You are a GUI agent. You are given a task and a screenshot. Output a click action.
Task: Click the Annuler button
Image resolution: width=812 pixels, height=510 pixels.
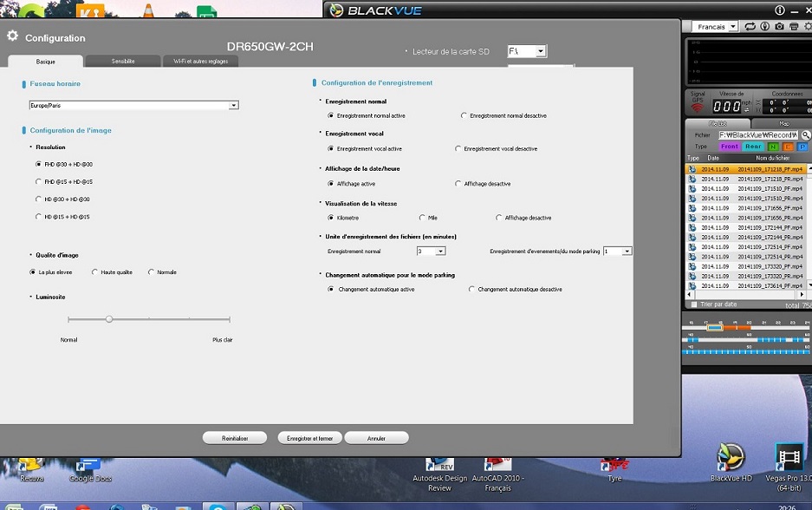pos(376,438)
